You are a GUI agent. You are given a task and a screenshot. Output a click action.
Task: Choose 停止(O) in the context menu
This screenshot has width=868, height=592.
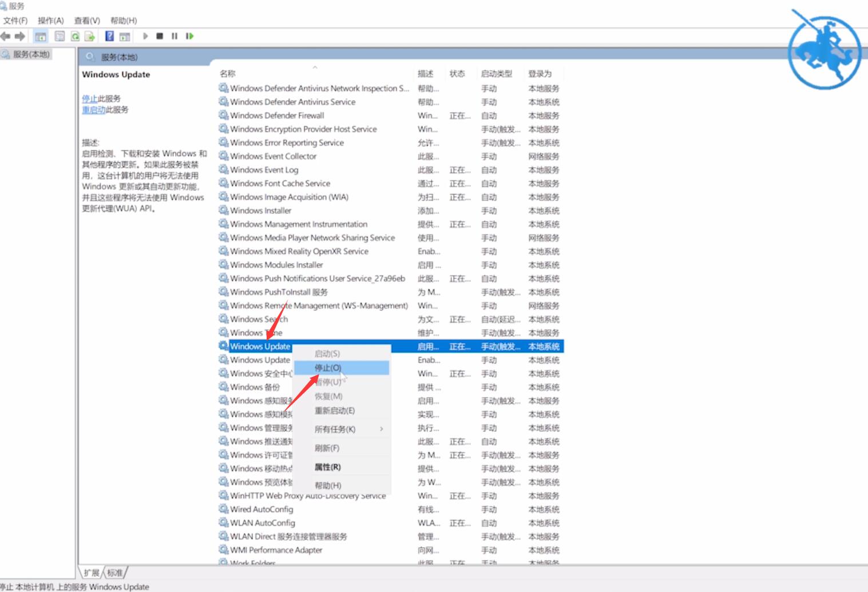point(342,368)
